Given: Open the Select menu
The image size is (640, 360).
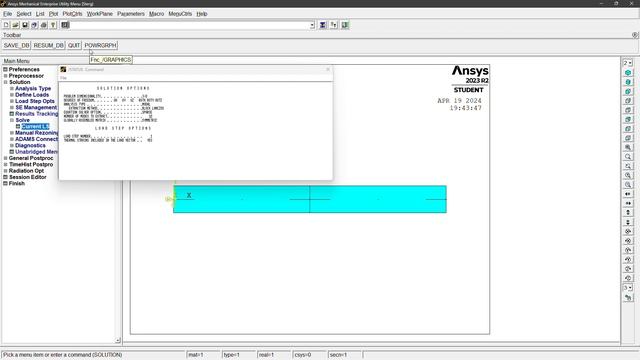Looking at the screenshot, I should tap(24, 14).
